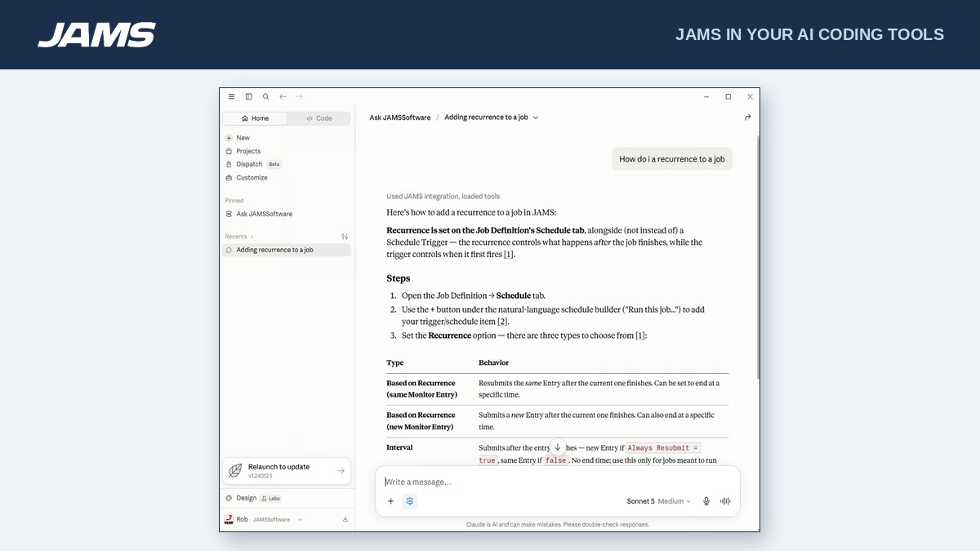Screen dimensions: 980x551
Task: Click the share arrow icon in header
Action: click(x=747, y=118)
